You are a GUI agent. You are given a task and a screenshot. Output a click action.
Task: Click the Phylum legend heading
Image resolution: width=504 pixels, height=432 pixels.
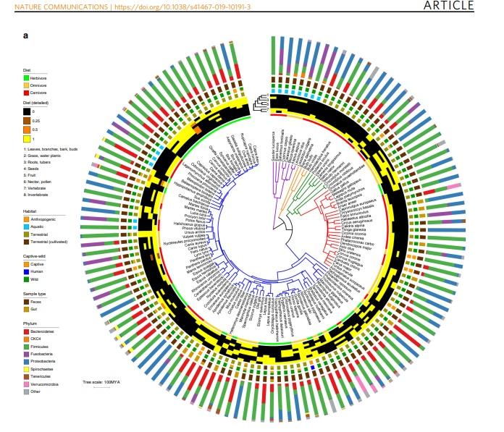coord(30,323)
